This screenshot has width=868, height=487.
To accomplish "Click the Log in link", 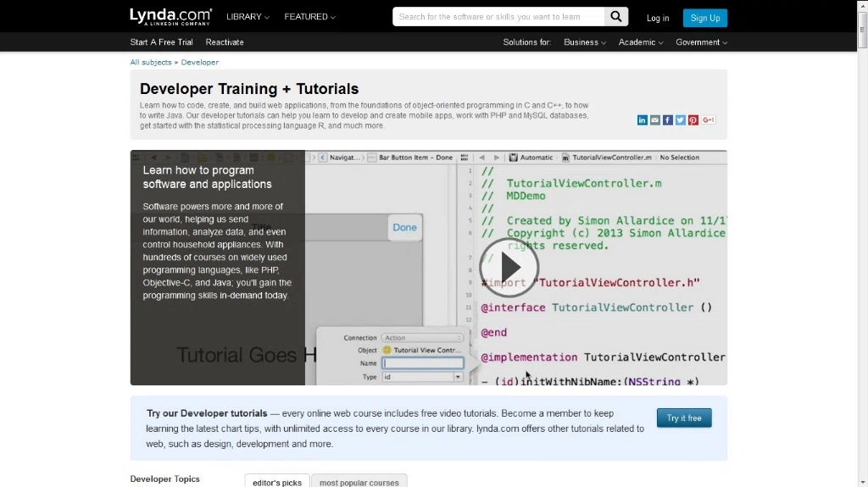I will [x=658, y=18].
